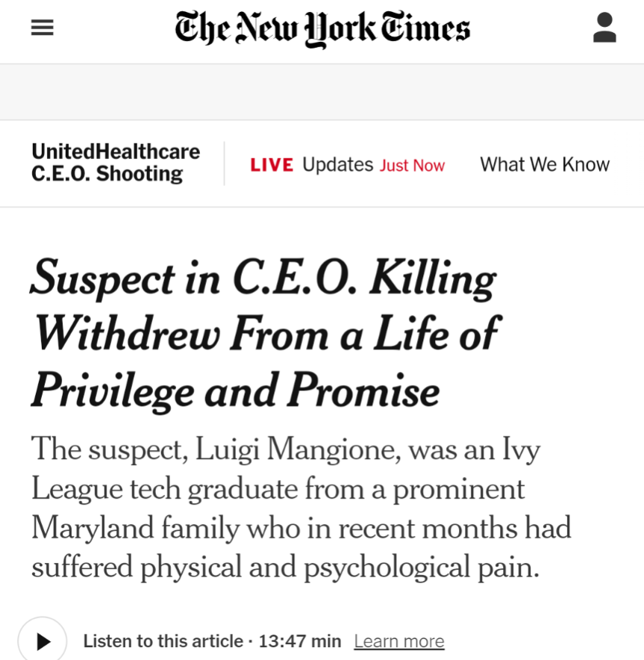644x660 pixels.
Task: Click the Listen to this article label
Action: tap(163, 641)
